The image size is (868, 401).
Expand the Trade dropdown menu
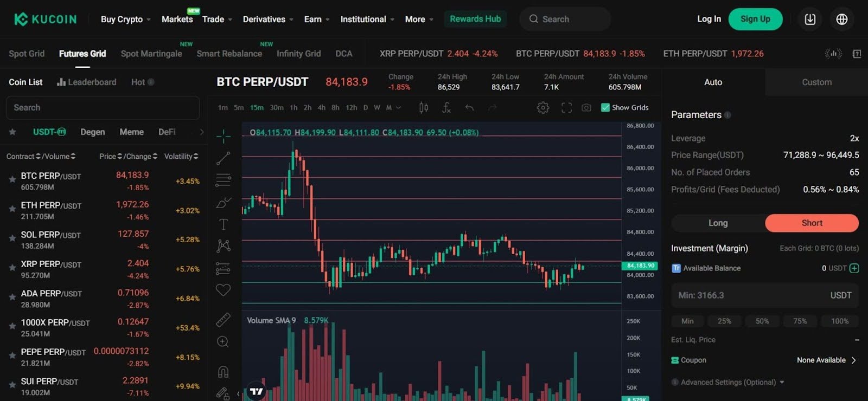[217, 20]
